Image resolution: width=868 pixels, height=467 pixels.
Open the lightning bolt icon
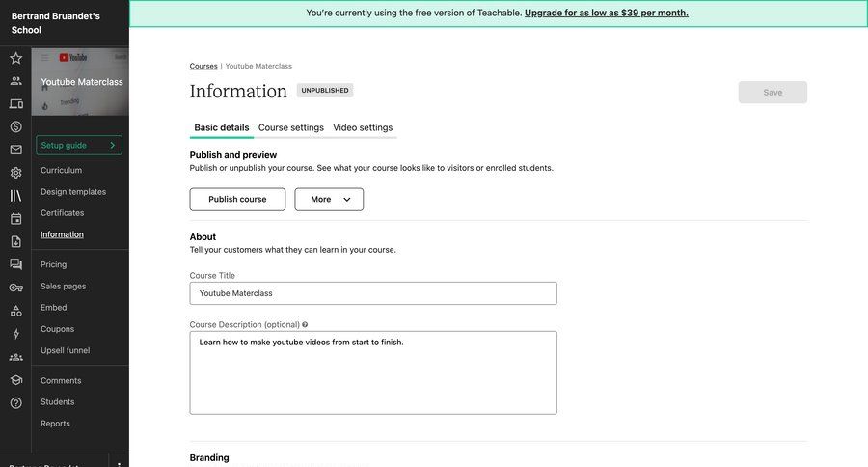[x=16, y=334]
